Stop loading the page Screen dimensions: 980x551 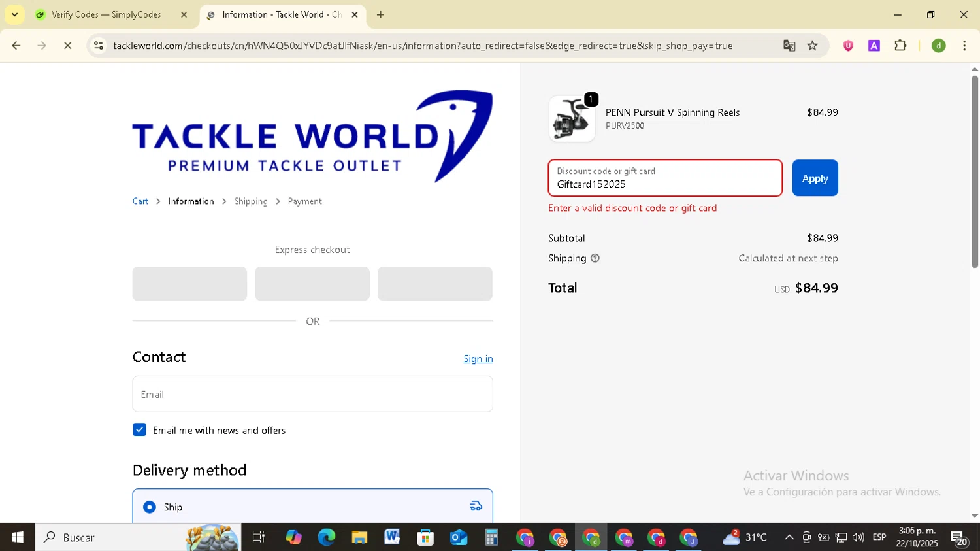point(67,46)
